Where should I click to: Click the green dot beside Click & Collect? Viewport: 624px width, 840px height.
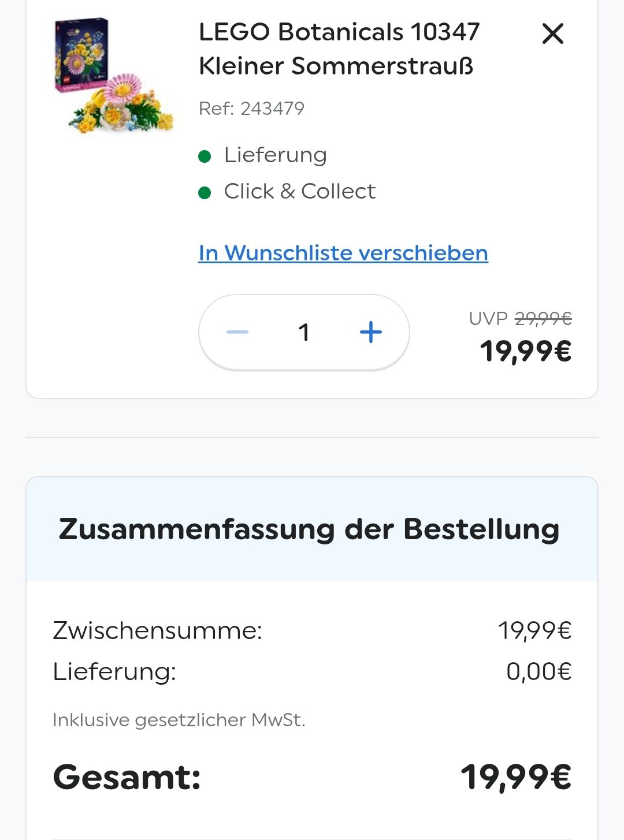tap(205, 193)
